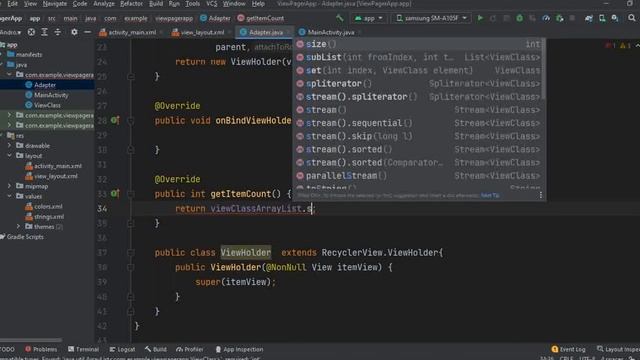Open the VCS menu
Image resolution: width=640 pixels, height=360 pixels.
211,4
